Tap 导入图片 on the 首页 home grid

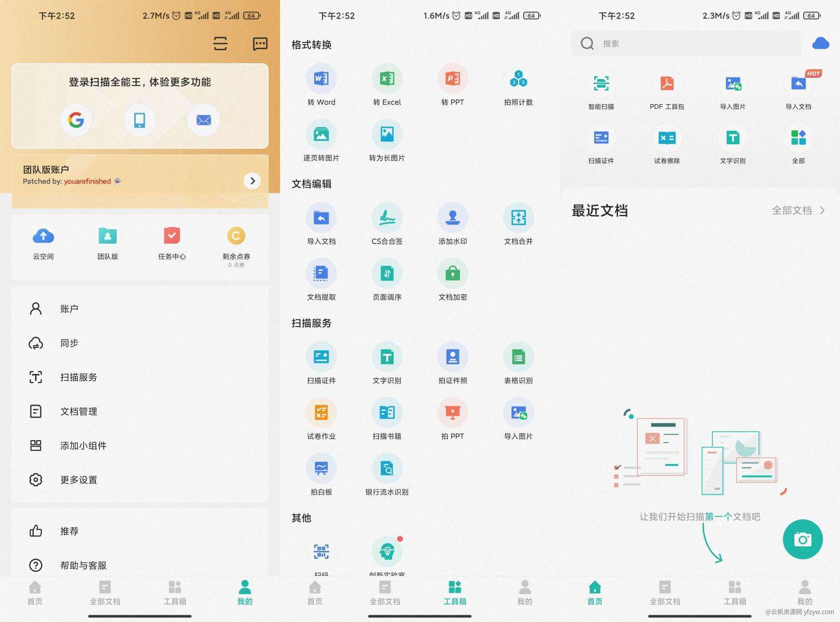click(x=733, y=90)
